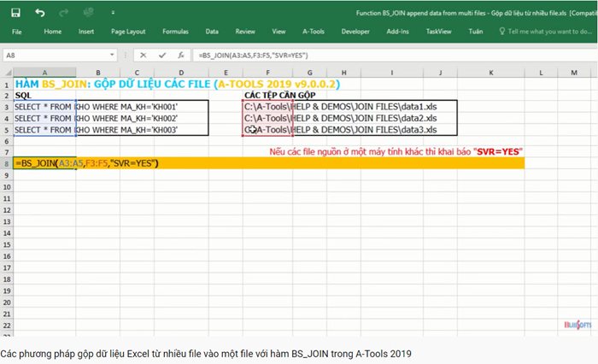Click the Name Box showing A8
Screen dimensions: 598x364
tap(56, 56)
